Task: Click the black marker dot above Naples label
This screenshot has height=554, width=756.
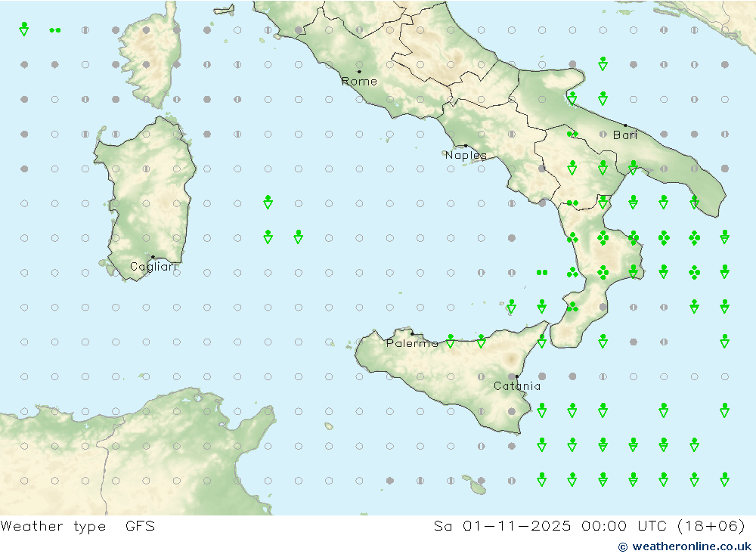Action: pyautogui.click(x=466, y=146)
